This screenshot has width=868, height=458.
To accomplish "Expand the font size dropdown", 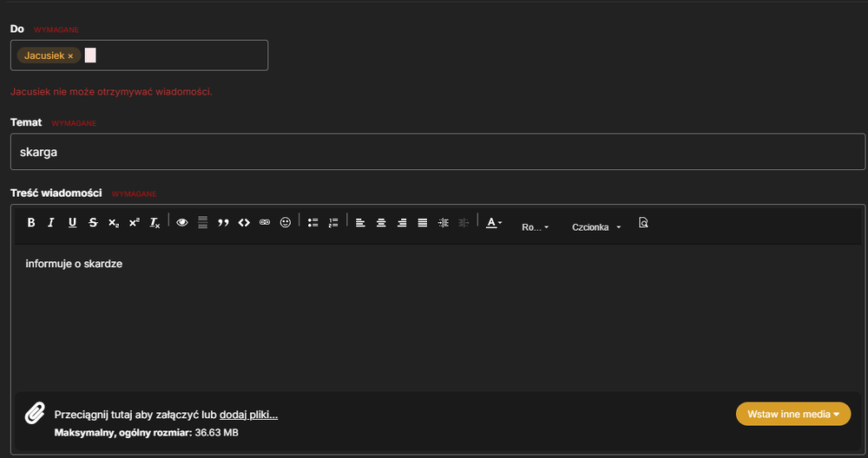I will coord(535,227).
